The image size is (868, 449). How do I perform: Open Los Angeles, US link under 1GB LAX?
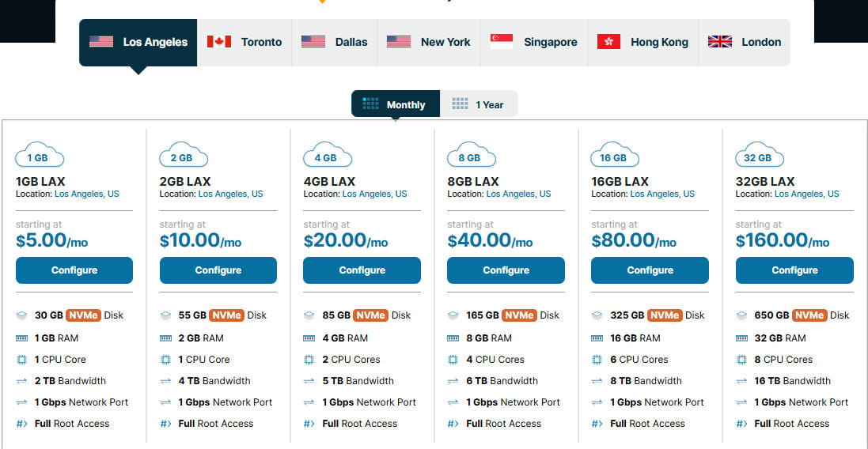click(87, 194)
